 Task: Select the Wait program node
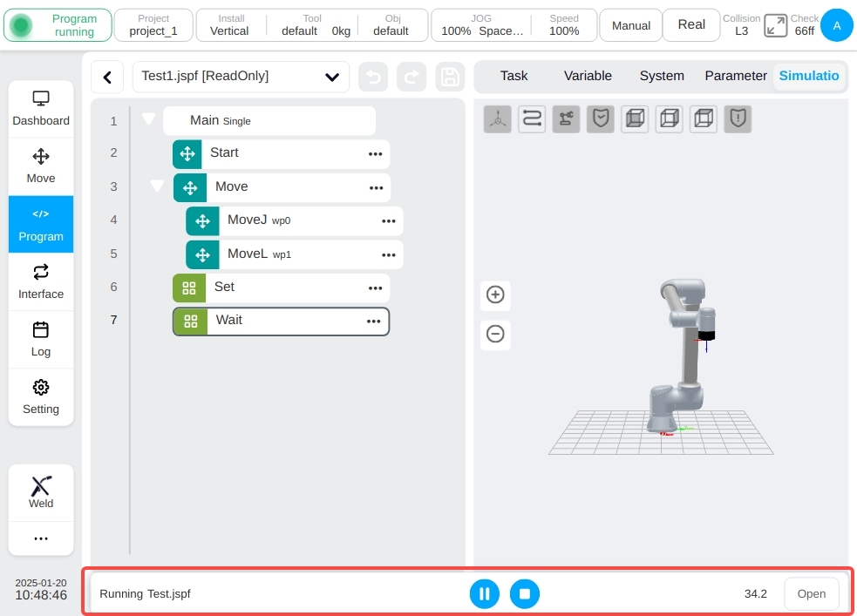coord(282,322)
